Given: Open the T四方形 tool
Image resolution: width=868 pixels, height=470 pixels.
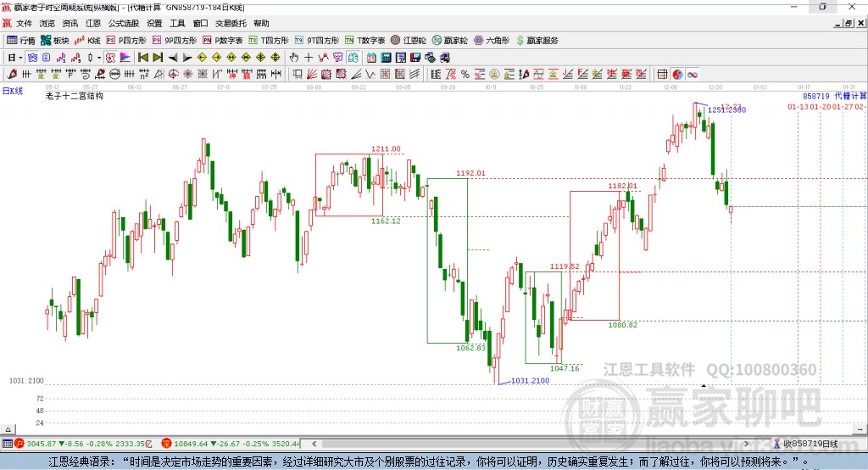Looking at the screenshot, I should click(269, 41).
